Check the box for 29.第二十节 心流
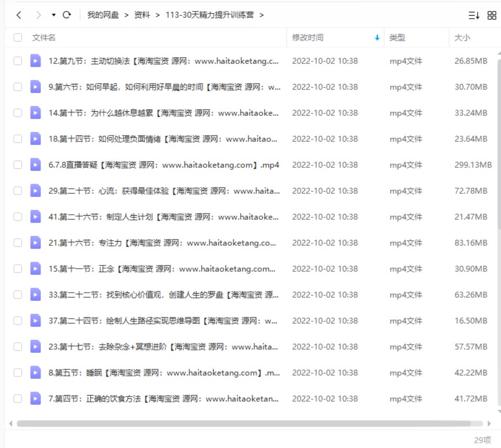 tap(18, 191)
